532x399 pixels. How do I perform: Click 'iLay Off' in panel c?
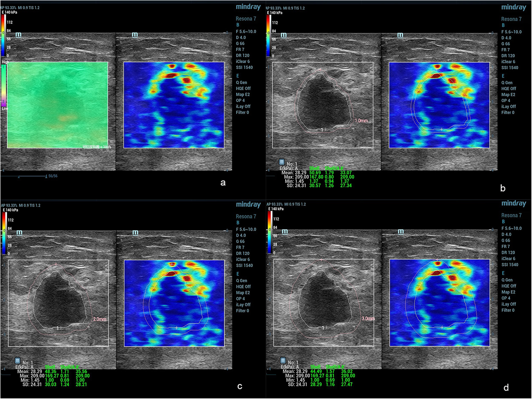(243, 304)
